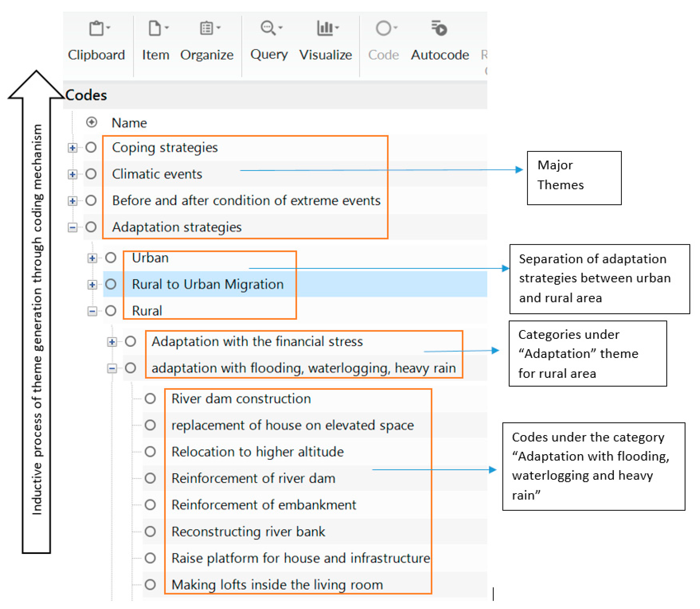700x609 pixels.
Task: Click Making lofts inside the living room
Action: click(277, 585)
